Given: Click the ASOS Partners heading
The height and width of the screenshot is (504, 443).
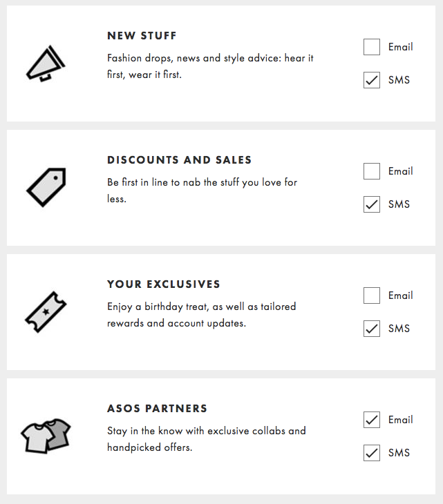Looking at the screenshot, I should 157,409.
